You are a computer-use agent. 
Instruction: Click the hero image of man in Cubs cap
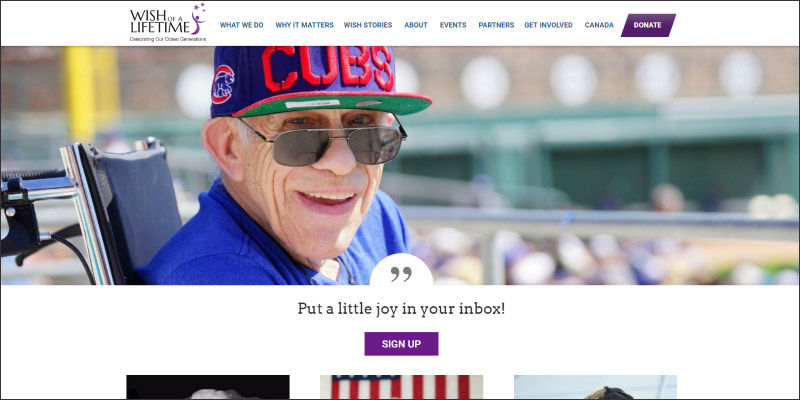pyautogui.click(x=400, y=165)
